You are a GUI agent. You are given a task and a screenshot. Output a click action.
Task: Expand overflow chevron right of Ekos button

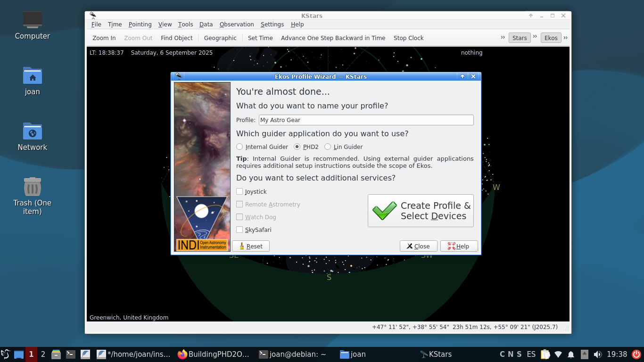point(565,38)
